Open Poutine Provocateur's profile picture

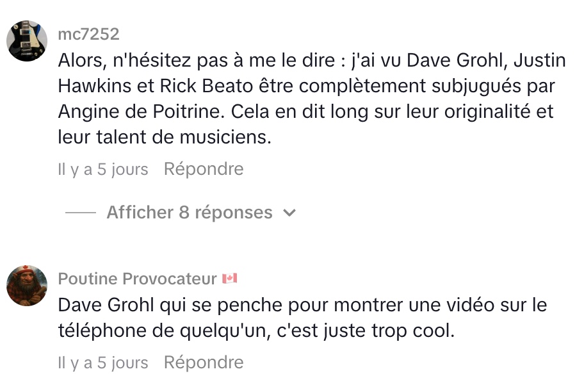[x=27, y=286]
